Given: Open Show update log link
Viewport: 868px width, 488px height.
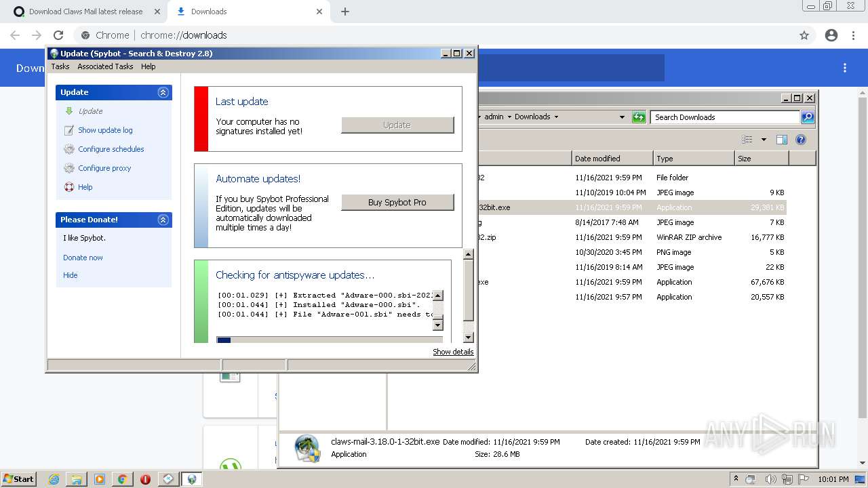Looking at the screenshot, I should tap(105, 130).
